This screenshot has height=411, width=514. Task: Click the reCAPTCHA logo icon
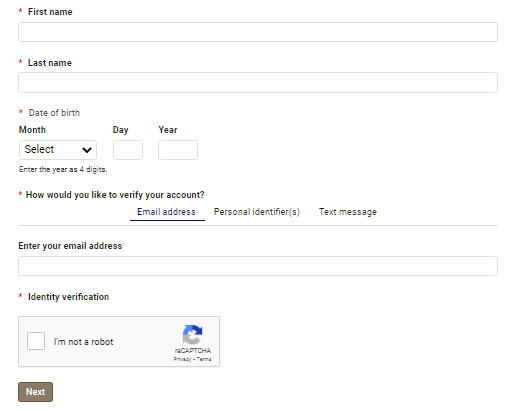click(192, 334)
